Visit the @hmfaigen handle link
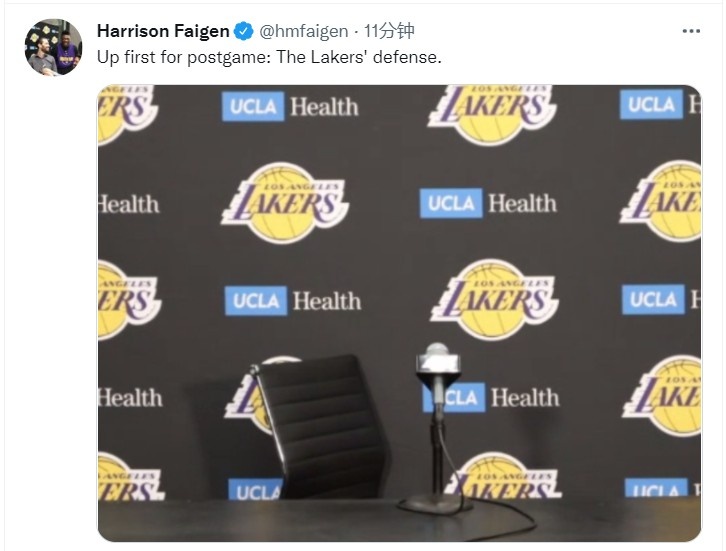The width and height of the screenshot is (726, 551). point(303,31)
